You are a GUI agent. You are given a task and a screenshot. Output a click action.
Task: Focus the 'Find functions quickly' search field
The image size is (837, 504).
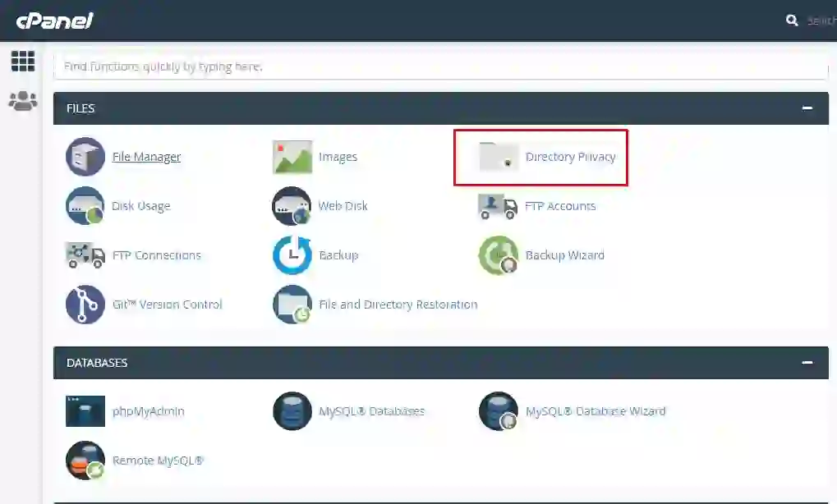pos(441,66)
